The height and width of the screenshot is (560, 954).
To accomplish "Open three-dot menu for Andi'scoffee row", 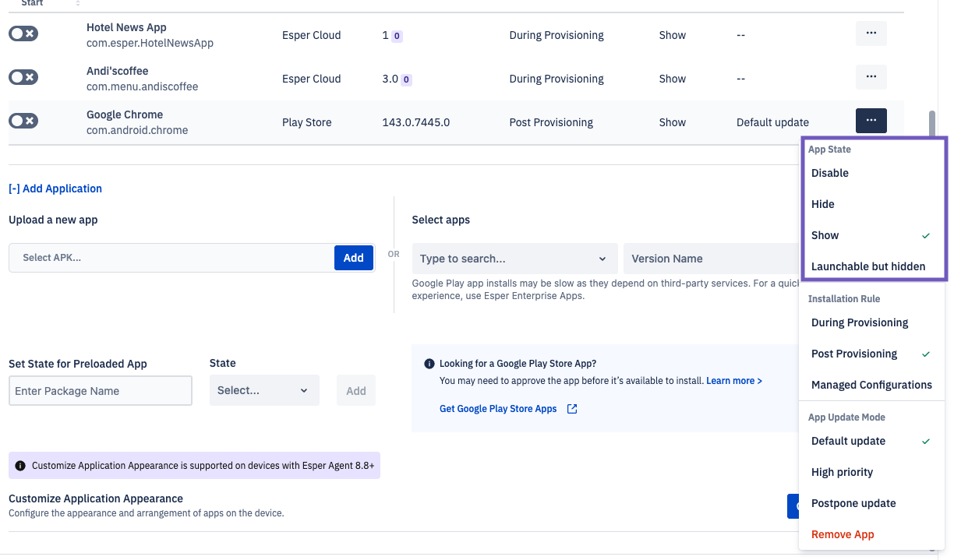I will click(x=871, y=77).
